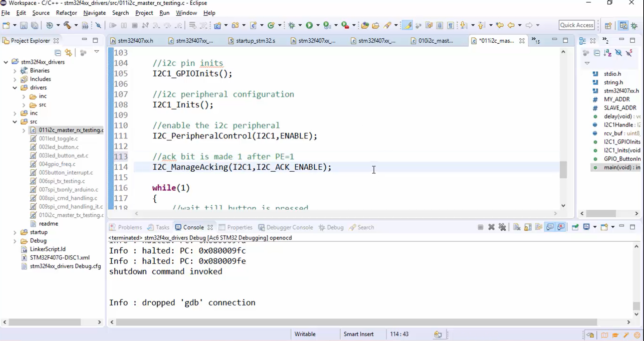This screenshot has width=644, height=341.
Task: Collapse the stm32f4xx_drivers project node
Action: coord(6,62)
